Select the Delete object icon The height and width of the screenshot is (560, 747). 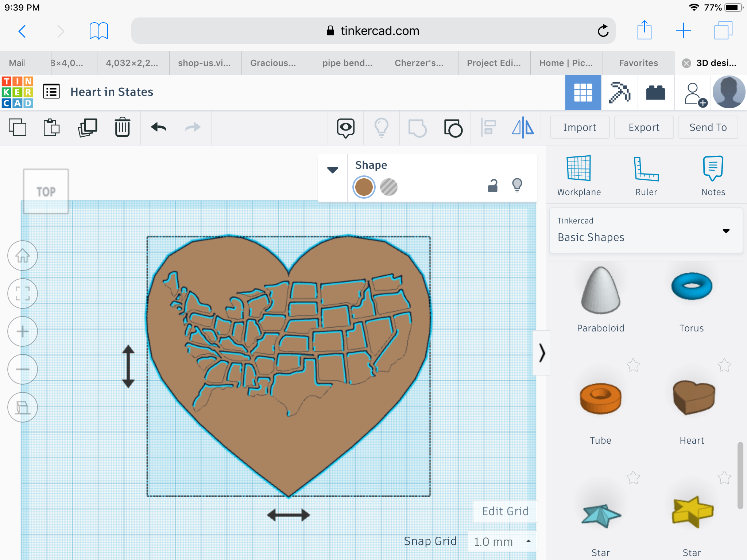[x=122, y=128]
